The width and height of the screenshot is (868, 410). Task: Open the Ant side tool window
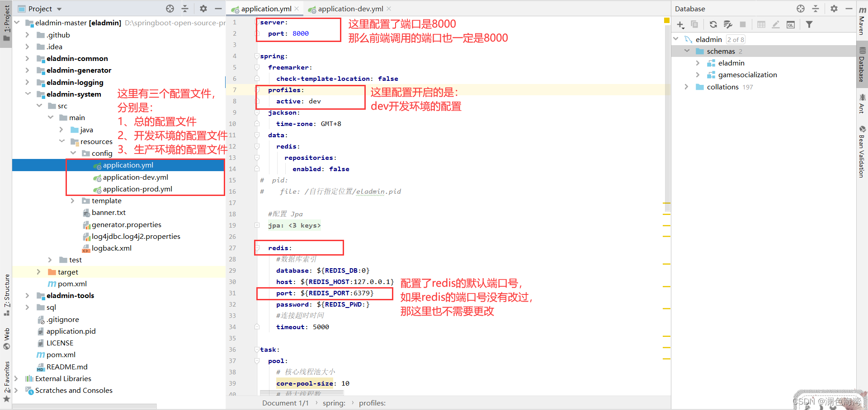click(862, 103)
